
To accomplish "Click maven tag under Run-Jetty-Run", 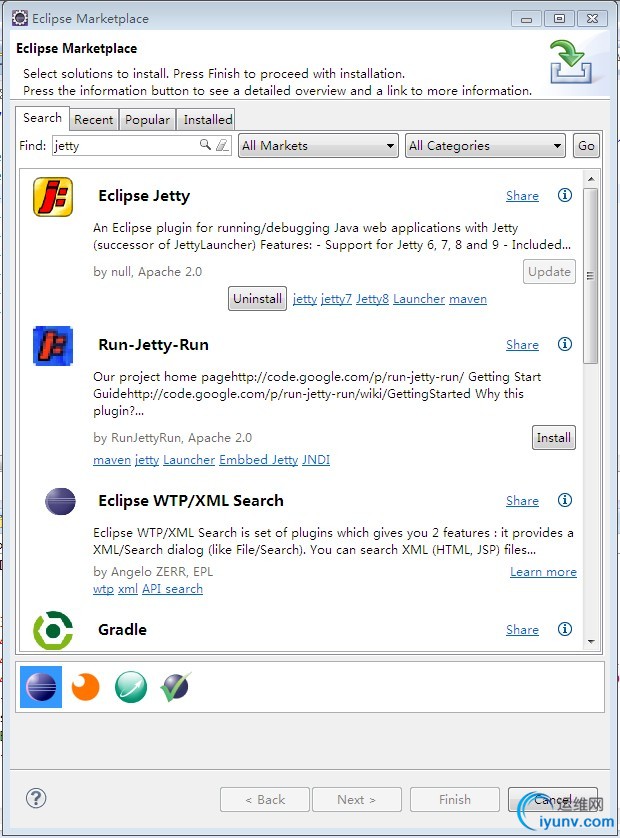I will pos(112,460).
